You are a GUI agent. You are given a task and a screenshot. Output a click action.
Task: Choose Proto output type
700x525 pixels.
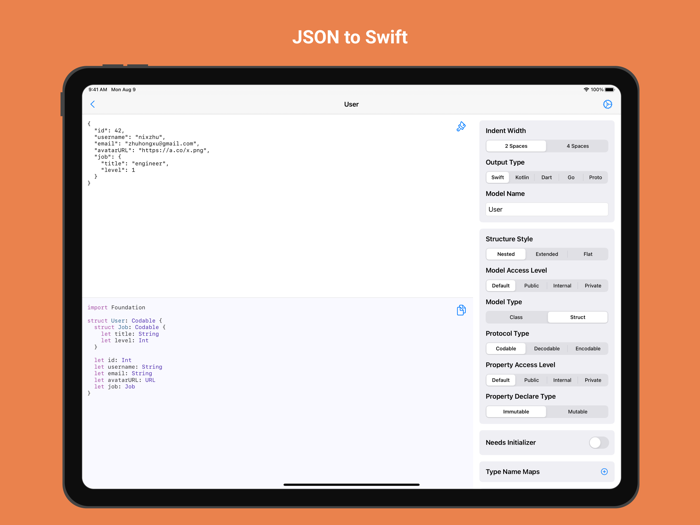click(x=595, y=177)
